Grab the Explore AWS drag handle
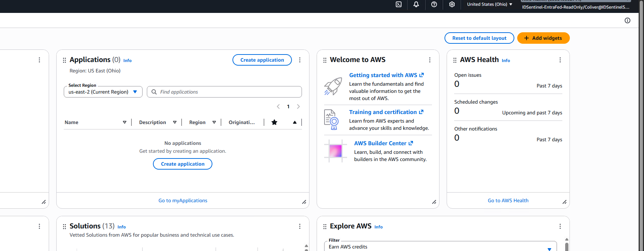Screen dimensions: 644x251 point(325,227)
